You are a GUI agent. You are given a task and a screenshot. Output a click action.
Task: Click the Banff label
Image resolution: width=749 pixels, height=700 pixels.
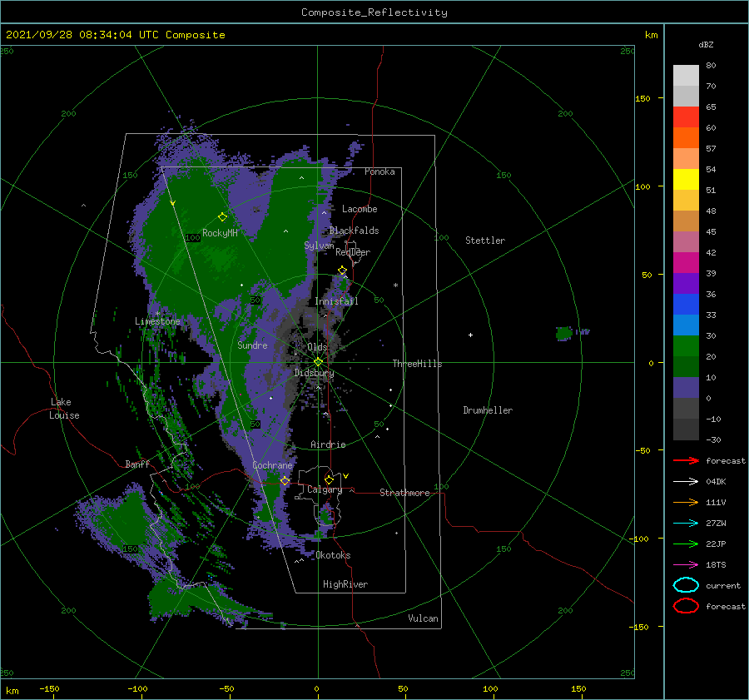tap(137, 464)
